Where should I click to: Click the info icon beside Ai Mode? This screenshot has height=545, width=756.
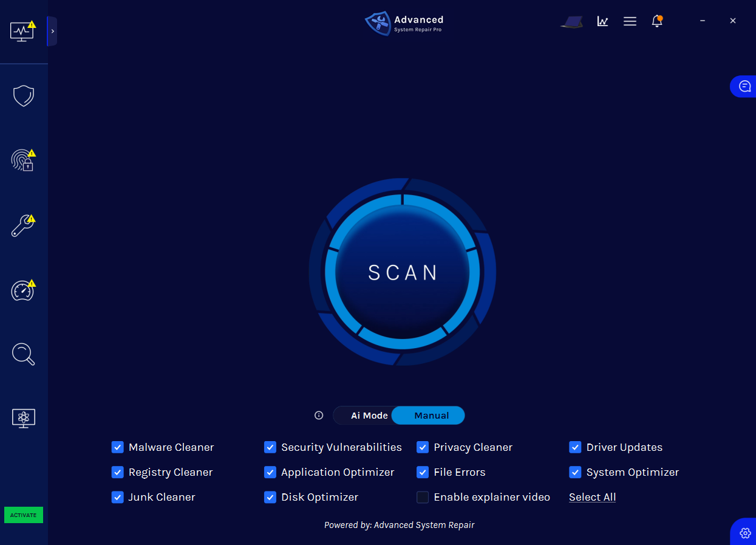pos(319,416)
